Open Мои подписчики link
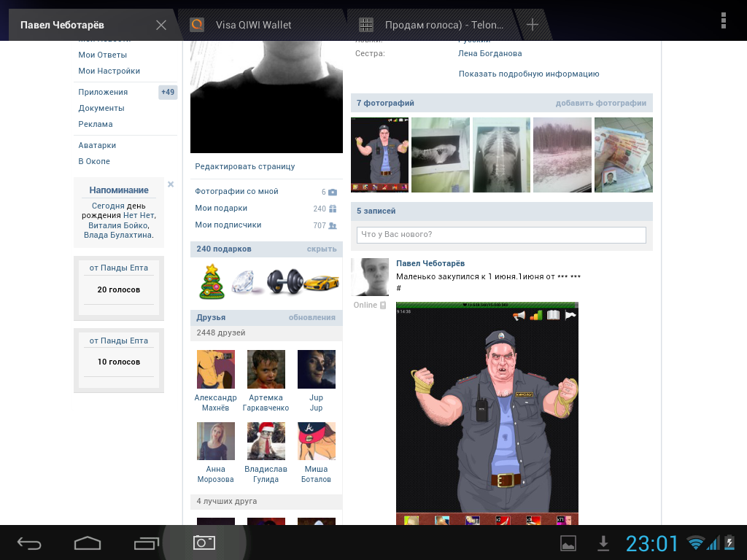This screenshot has height=560, width=747. pos(228,225)
